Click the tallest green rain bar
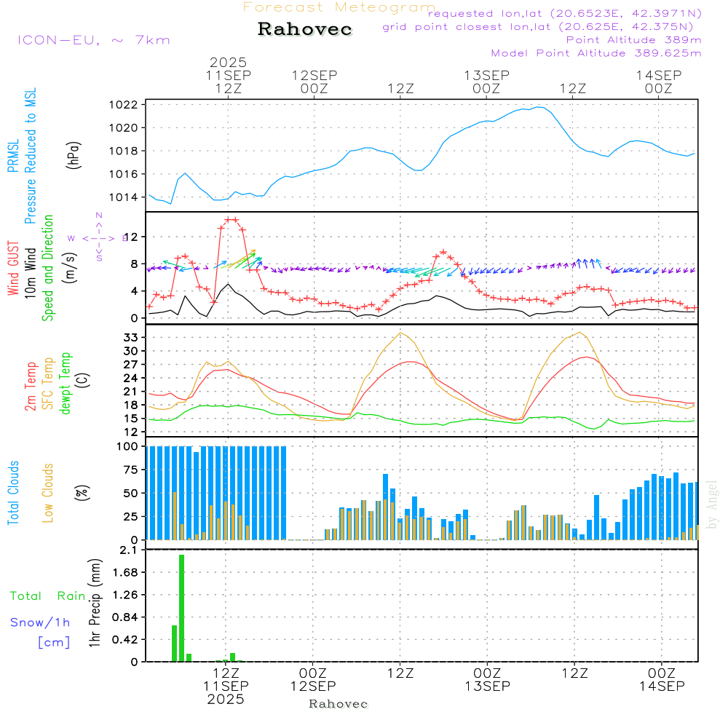The width and height of the screenshot is (728, 728). click(181, 608)
